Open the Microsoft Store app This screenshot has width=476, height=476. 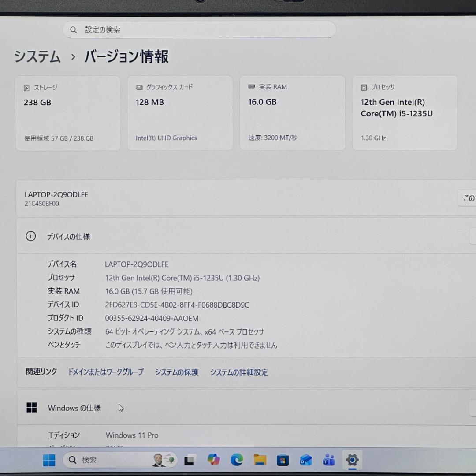tap(282, 460)
